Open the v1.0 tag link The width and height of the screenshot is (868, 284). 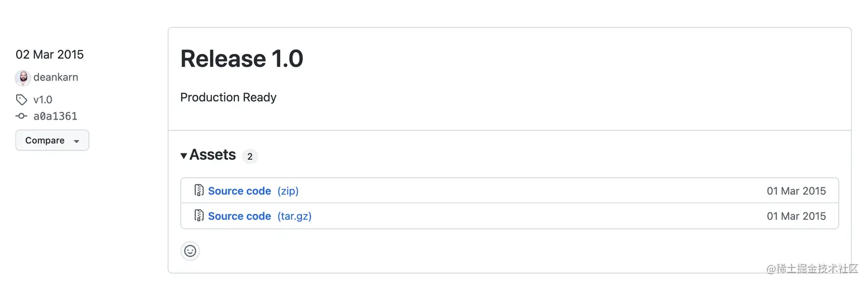pos(42,100)
